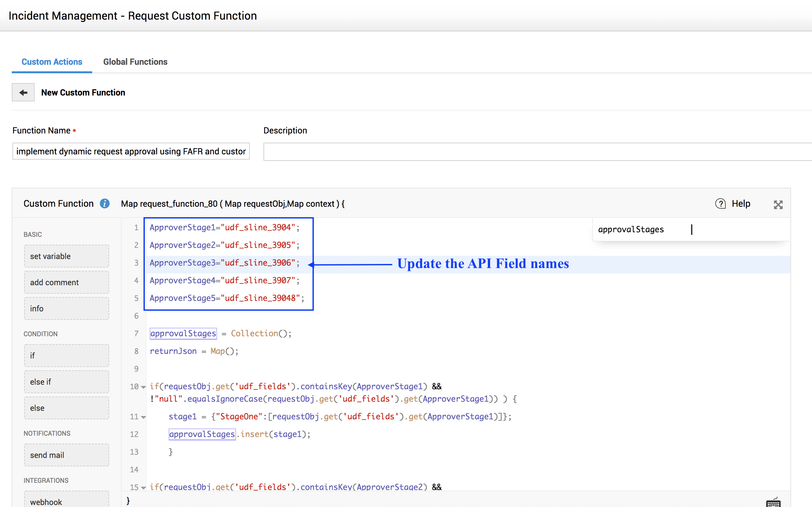
Task: Click the back arrow icon
Action: [x=23, y=93]
